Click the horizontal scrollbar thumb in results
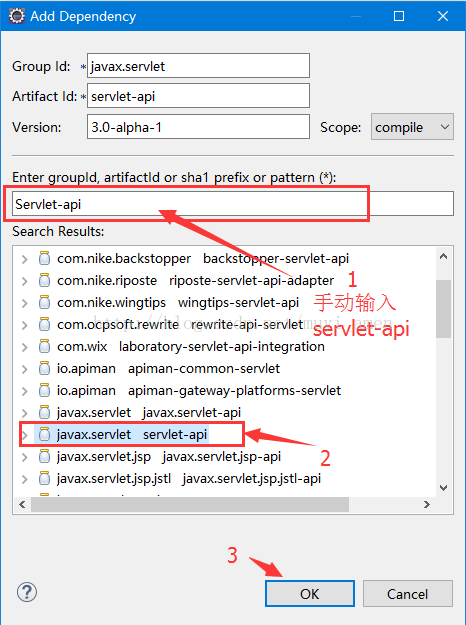This screenshot has width=466, height=625. click(190, 505)
